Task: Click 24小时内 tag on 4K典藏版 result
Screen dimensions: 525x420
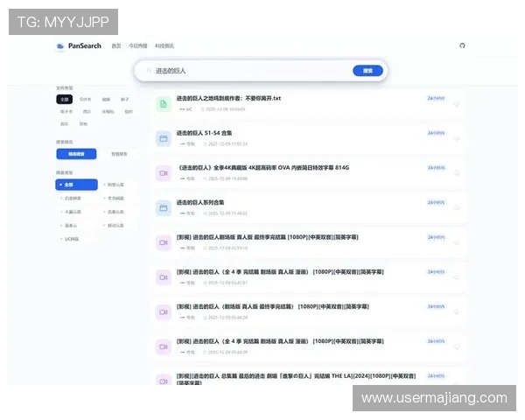Action: 436,167
